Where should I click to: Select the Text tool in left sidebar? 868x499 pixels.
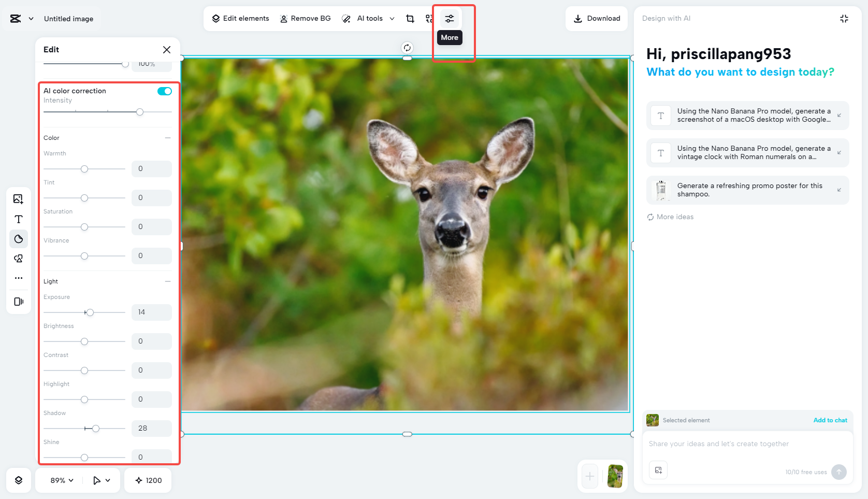click(18, 219)
